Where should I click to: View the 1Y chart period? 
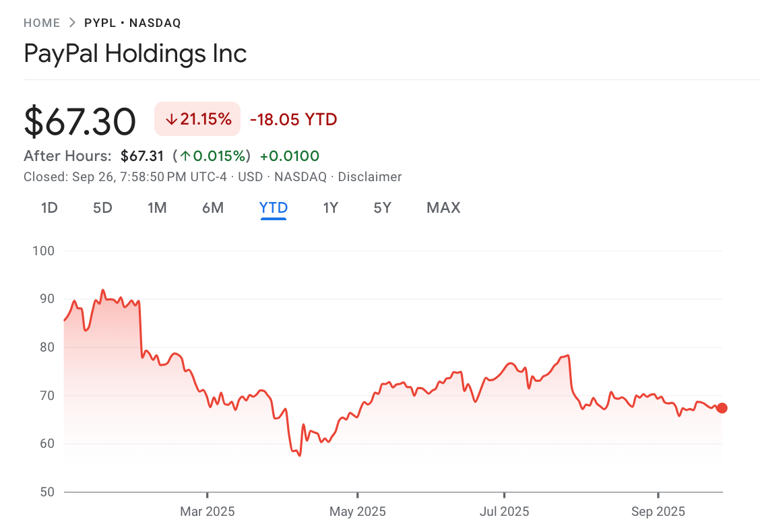point(331,208)
